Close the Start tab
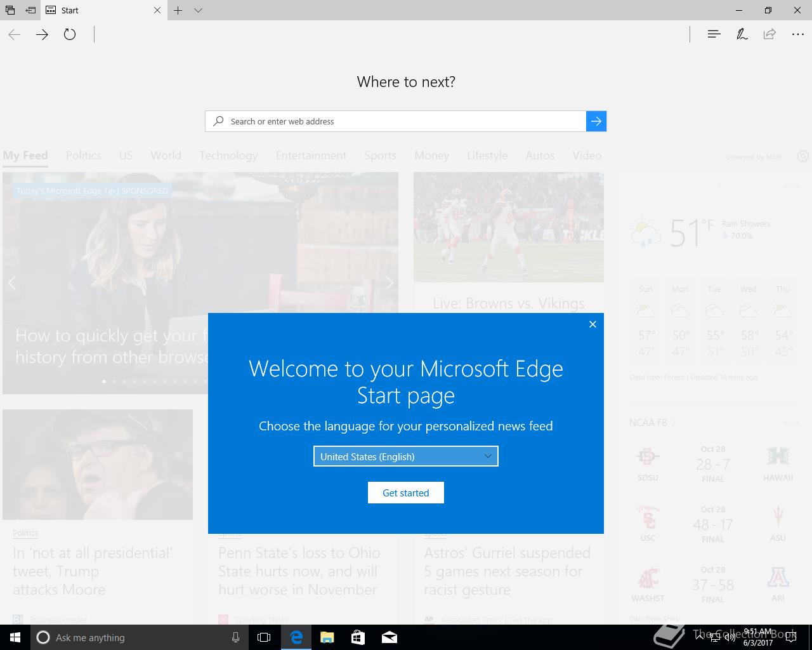Screen dimensions: 812x650 click(x=157, y=10)
